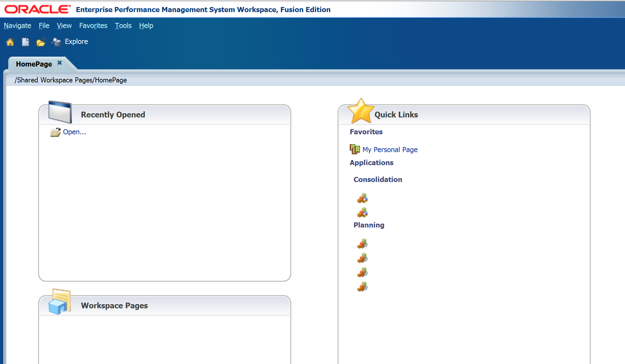Open the File menu
This screenshot has height=364, width=625.
[44, 25]
